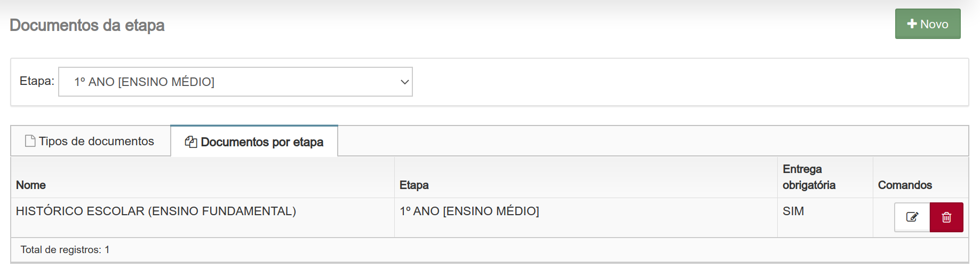
Task: Select the Documentos por etapa tab
Action: point(254,142)
